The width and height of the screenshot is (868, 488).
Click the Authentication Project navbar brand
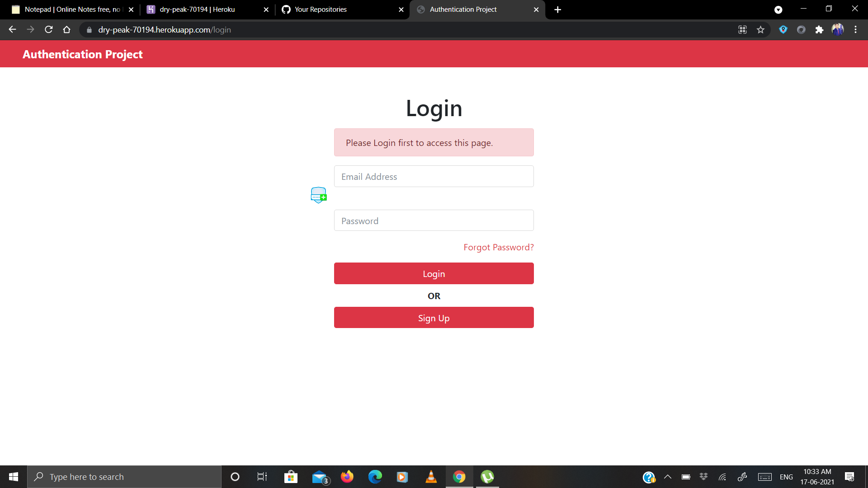(x=83, y=54)
